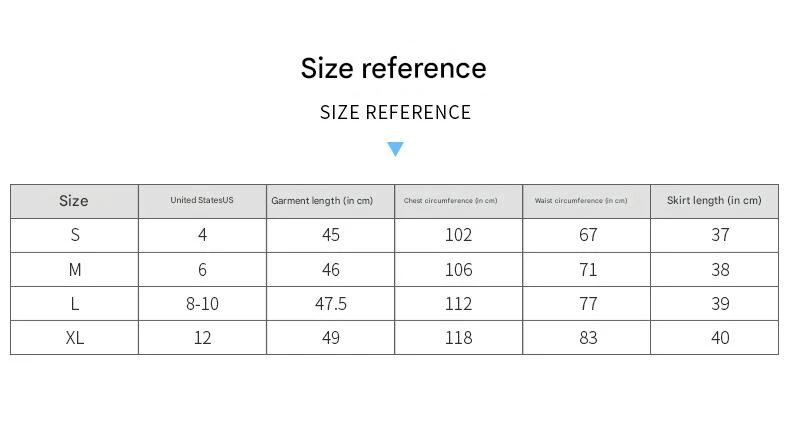Click the chest circumference '102' cell
Image resolution: width=790 pixels, height=424 pixels.
458,235
